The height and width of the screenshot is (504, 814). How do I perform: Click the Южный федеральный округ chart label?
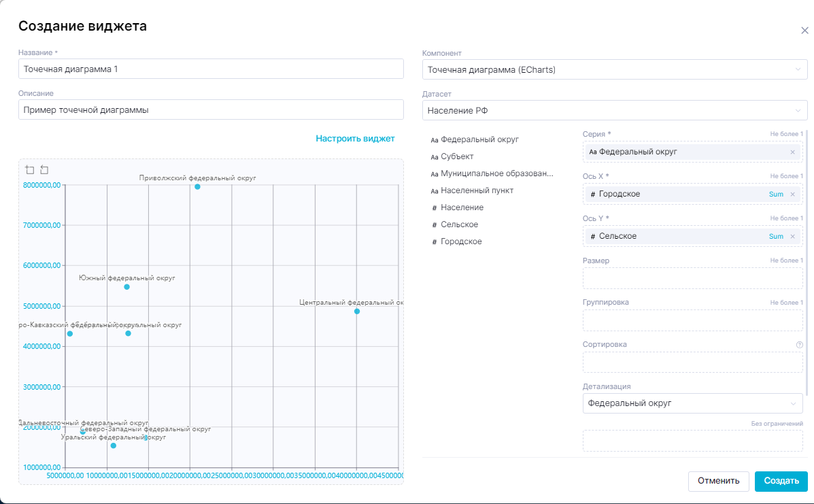coord(126,278)
